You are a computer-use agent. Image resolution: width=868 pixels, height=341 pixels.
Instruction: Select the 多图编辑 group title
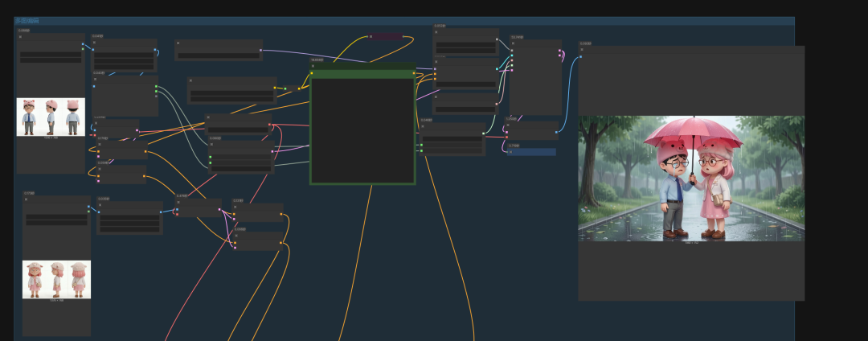tap(27, 21)
